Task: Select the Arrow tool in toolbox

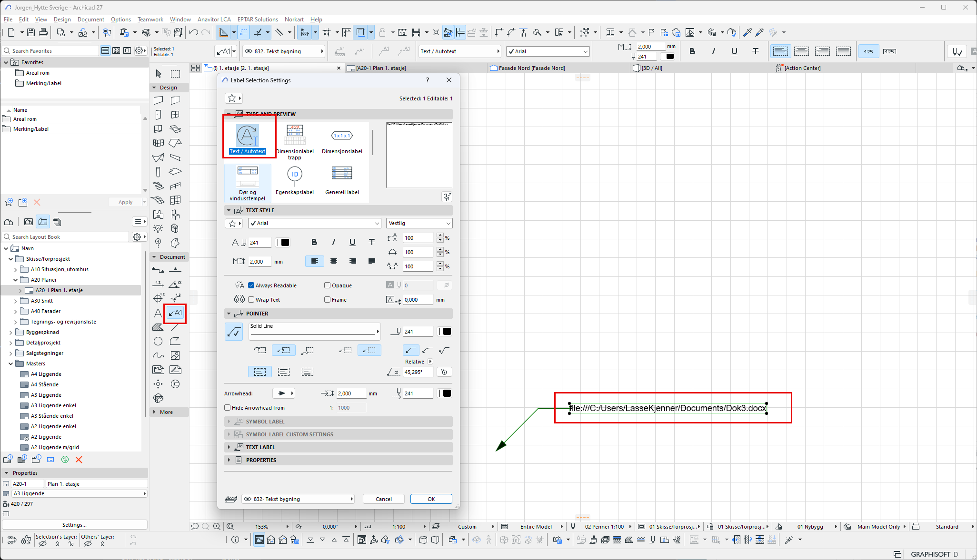Action: point(159,74)
